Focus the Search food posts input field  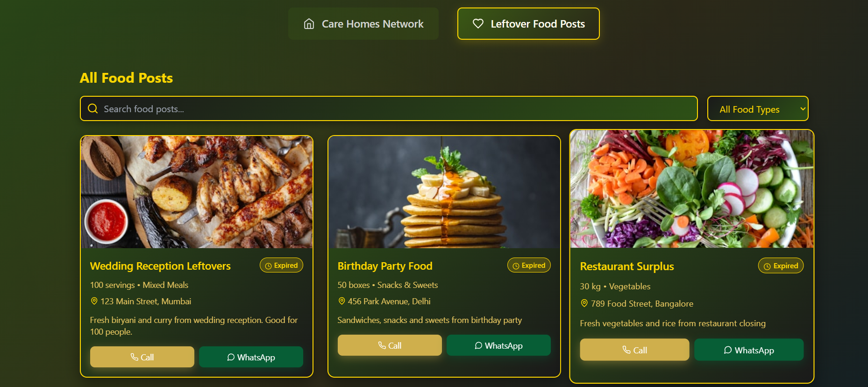(389, 108)
